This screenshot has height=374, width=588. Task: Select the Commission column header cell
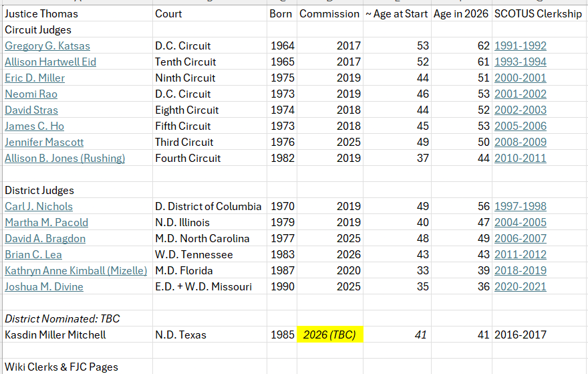tap(330, 13)
